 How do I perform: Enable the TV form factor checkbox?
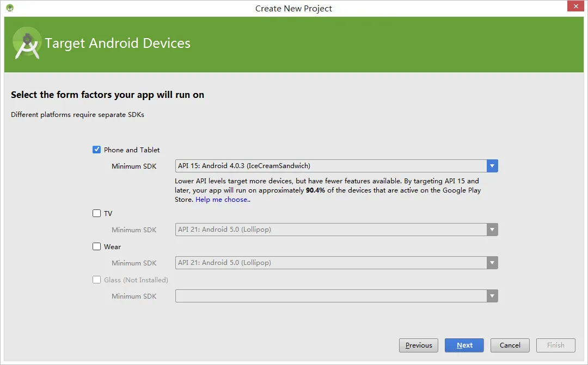click(97, 213)
